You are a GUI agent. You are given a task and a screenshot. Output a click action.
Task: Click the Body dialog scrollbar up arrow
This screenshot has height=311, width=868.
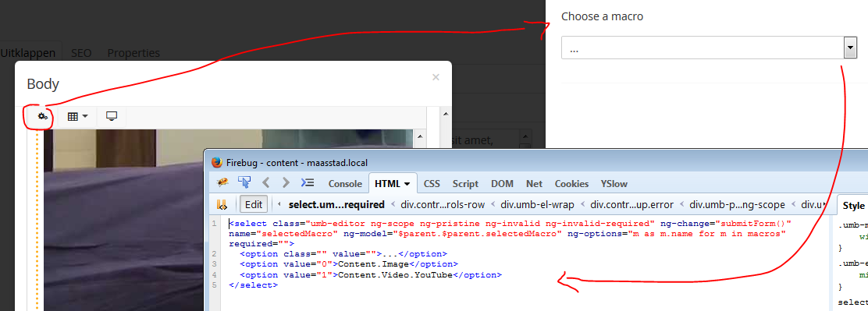(x=445, y=113)
